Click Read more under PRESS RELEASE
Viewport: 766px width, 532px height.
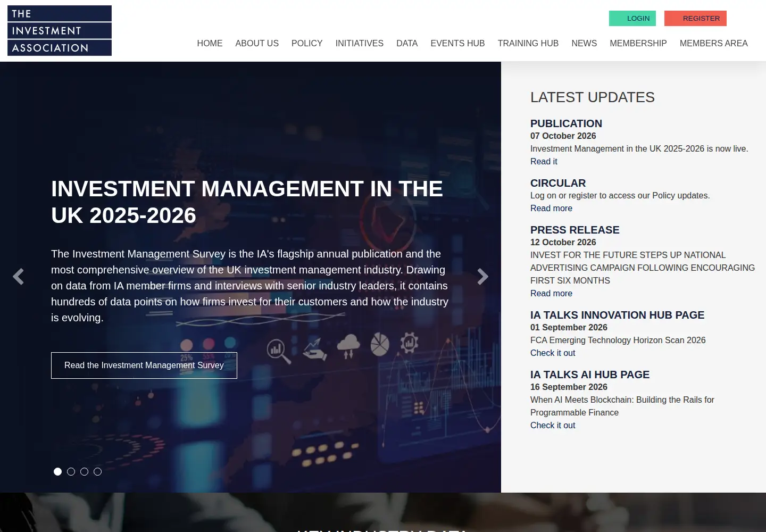[551, 293]
